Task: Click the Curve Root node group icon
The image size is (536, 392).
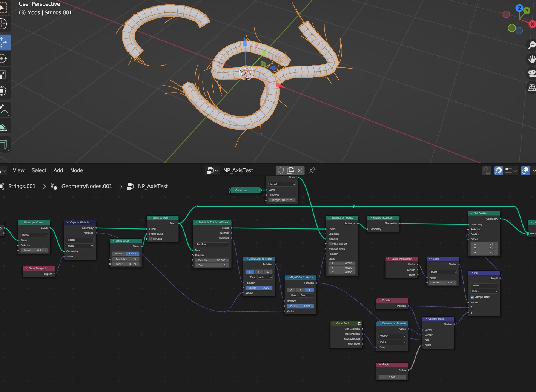Action: (359, 323)
